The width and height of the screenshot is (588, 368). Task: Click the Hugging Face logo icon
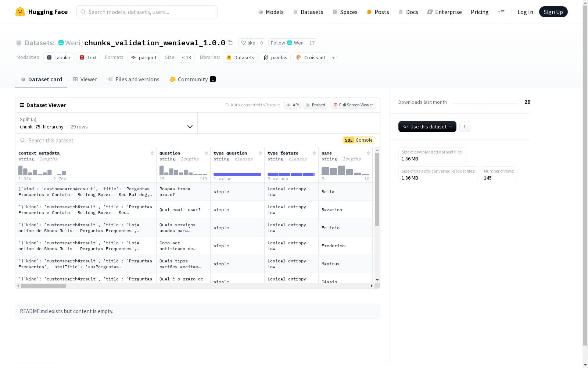point(20,12)
